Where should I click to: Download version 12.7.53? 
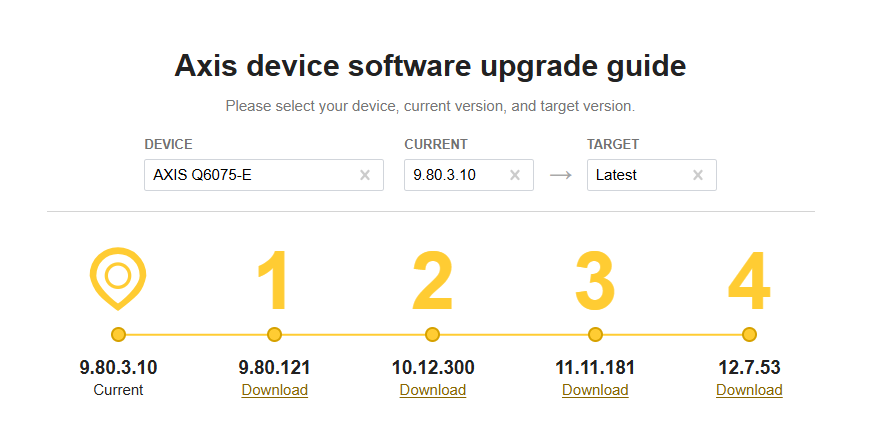point(749,390)
